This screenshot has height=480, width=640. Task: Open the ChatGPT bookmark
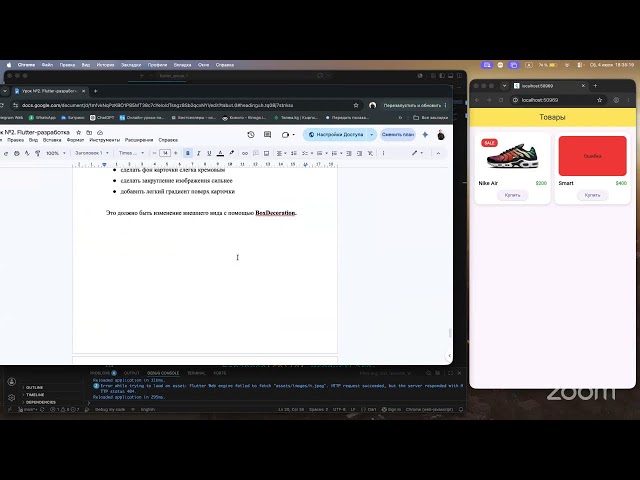click(x=102, y=118)
